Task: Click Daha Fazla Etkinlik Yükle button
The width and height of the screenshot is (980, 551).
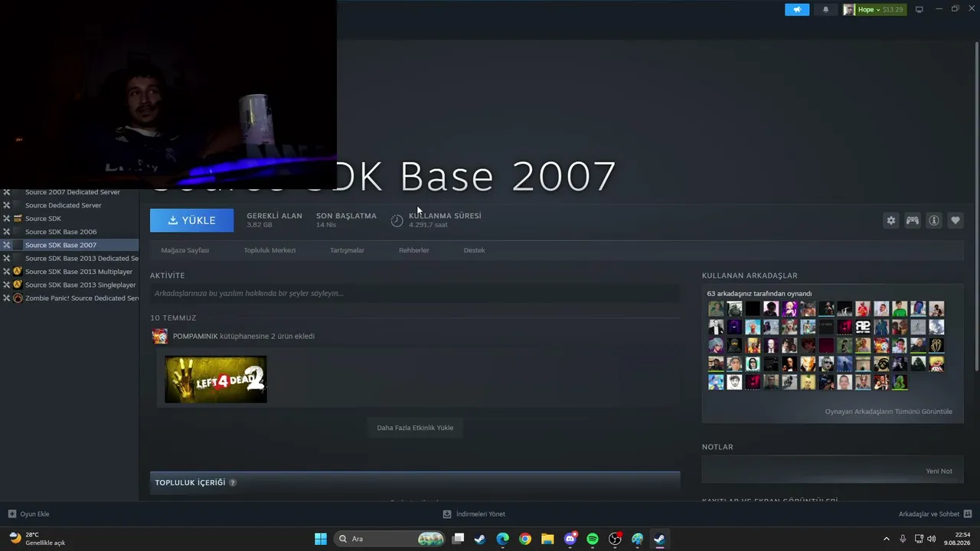Action: pos(415,428)
